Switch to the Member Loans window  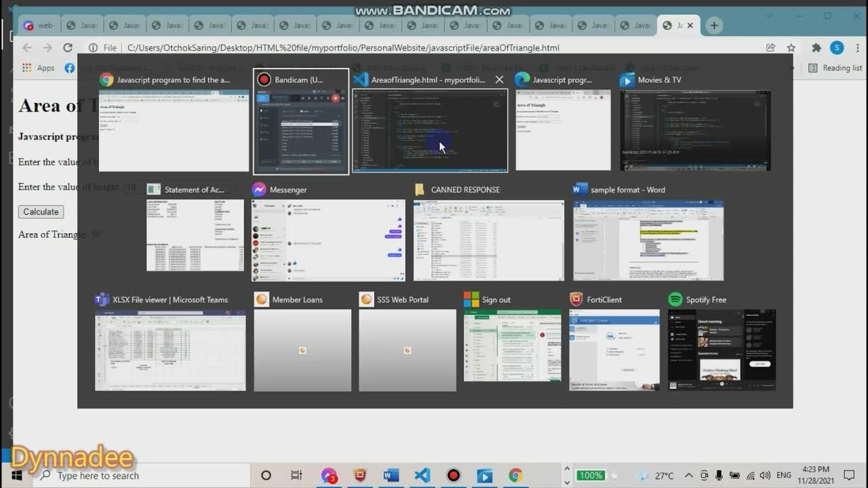[302, 341]
